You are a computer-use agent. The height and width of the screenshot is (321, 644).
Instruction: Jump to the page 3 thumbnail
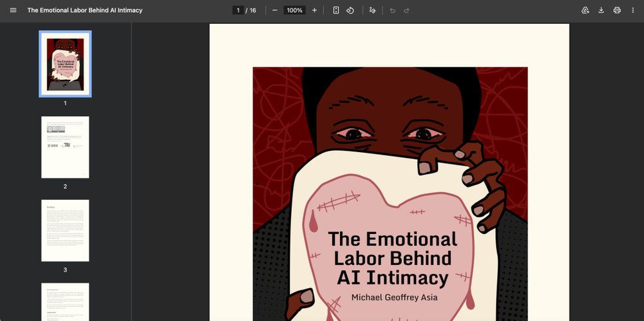(65, 230)
